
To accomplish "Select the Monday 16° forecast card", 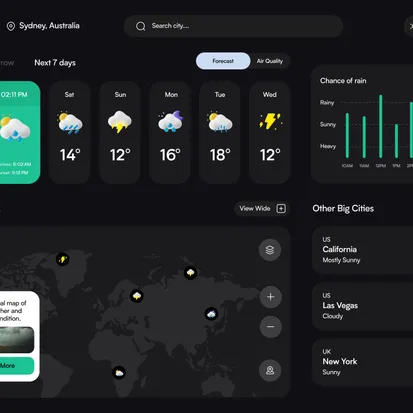I will click(x=170, y=132).
